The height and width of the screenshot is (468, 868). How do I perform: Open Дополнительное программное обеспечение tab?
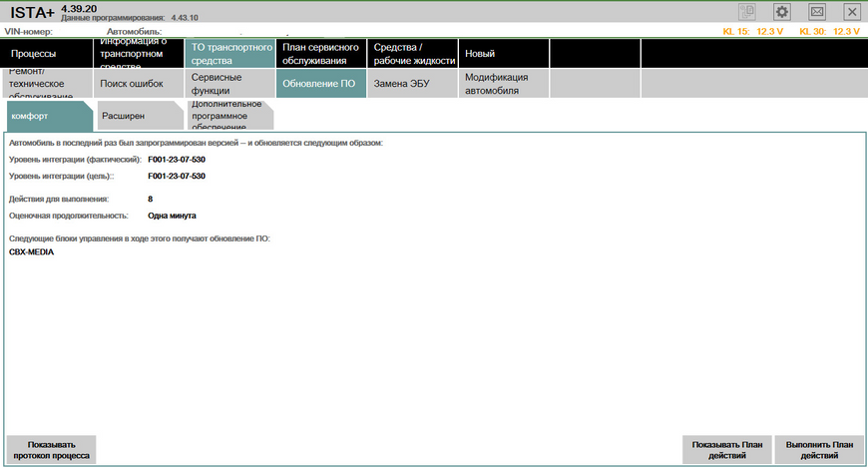tap(230, 116)
